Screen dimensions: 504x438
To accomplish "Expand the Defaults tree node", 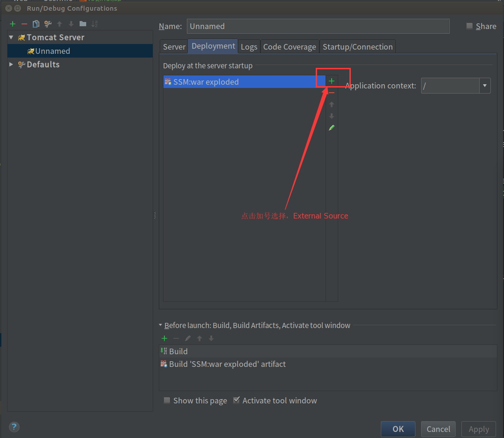I will [11, 64].
